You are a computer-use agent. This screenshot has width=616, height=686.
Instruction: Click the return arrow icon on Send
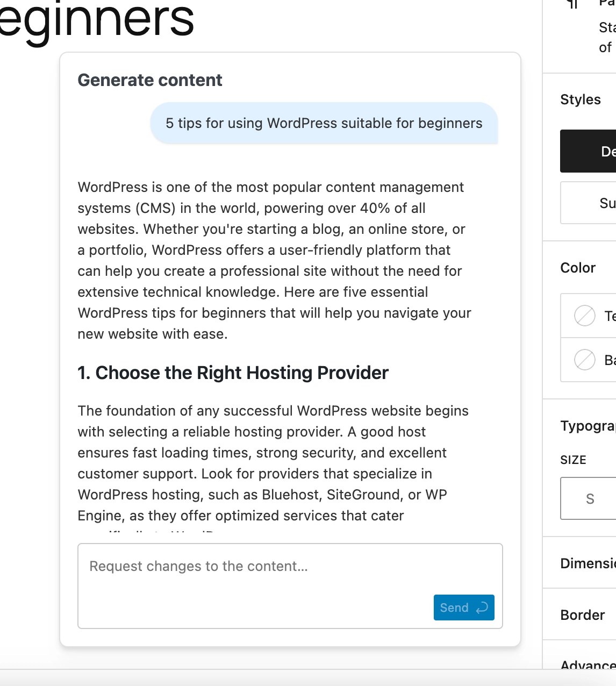coord(482,608)
